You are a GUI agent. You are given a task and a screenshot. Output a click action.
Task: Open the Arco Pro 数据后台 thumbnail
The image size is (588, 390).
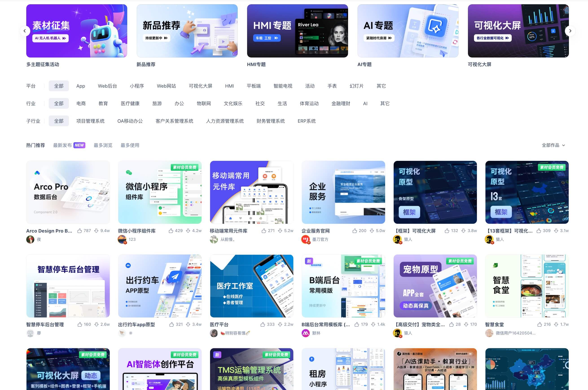click(x=68, y=192)
